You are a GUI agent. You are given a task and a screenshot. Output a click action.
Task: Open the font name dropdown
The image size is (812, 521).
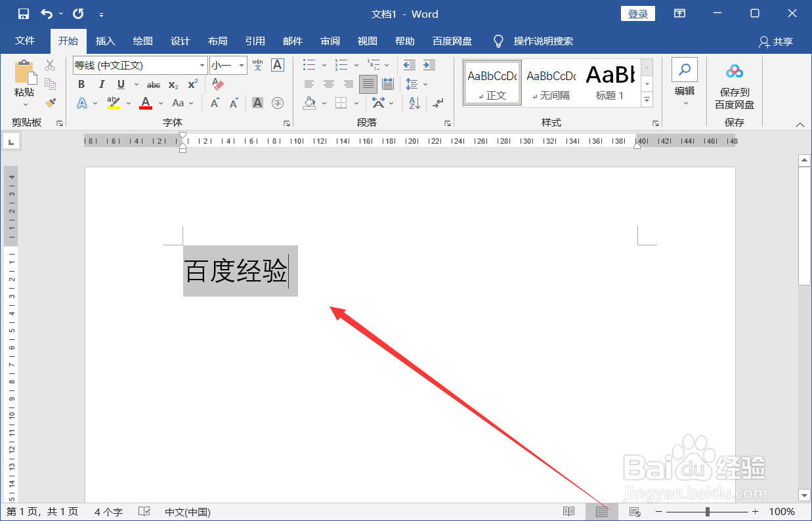pyautogui.click(x=202, y=65)
